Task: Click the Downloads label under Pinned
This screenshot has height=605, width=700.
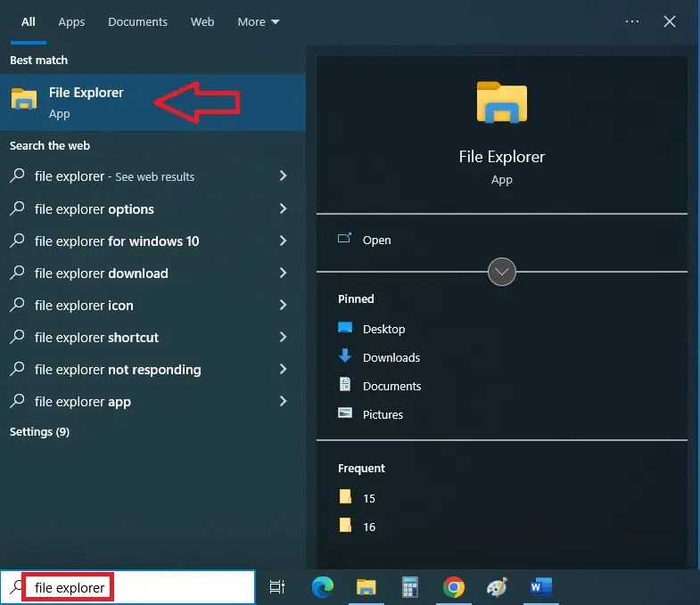Action: click(391, 358)
